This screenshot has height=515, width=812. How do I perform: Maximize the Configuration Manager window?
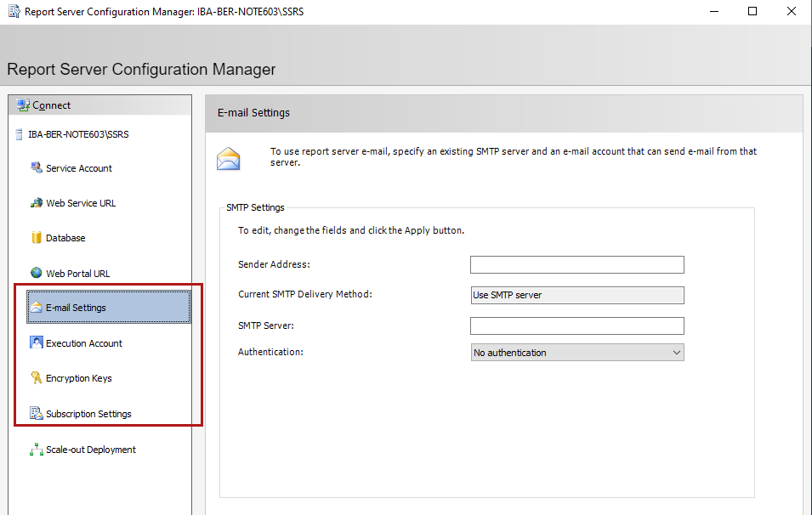(x=752, y=12)
